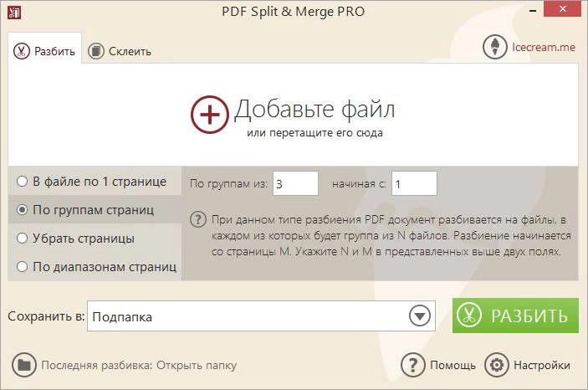Open the Подпапка save location combo box
This screenshot has width=588, height=390.
click(x=261, y=316)
